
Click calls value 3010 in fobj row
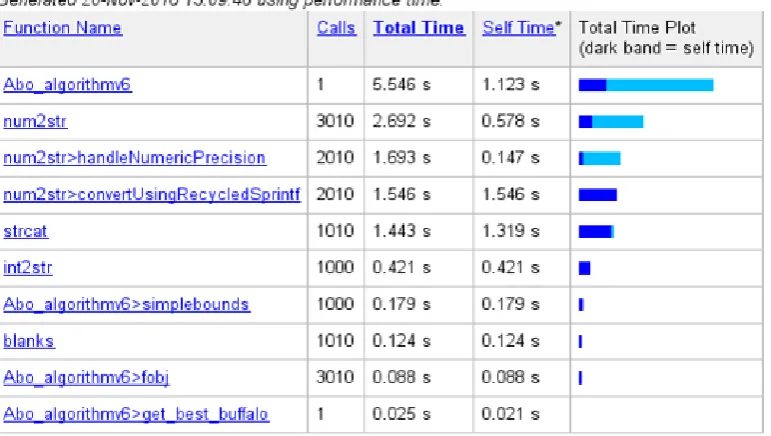tap(335, 377)
